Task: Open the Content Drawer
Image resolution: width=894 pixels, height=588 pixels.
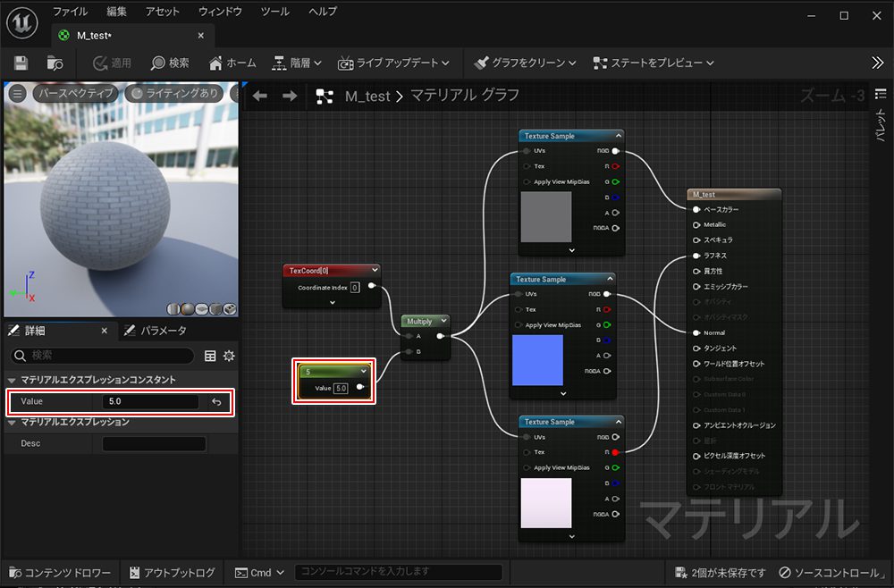Action: (x=59, y=573)
